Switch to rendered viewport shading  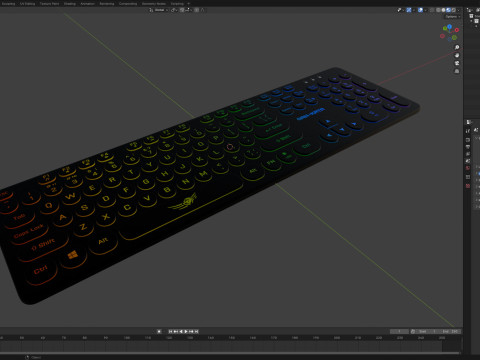[x=453, y=10]
